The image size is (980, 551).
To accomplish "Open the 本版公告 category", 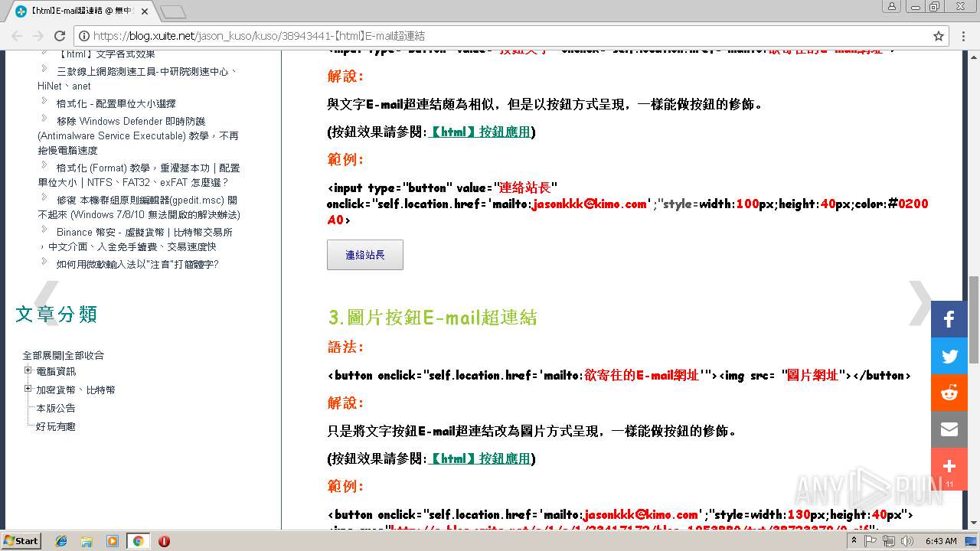I will pos(56,408).
